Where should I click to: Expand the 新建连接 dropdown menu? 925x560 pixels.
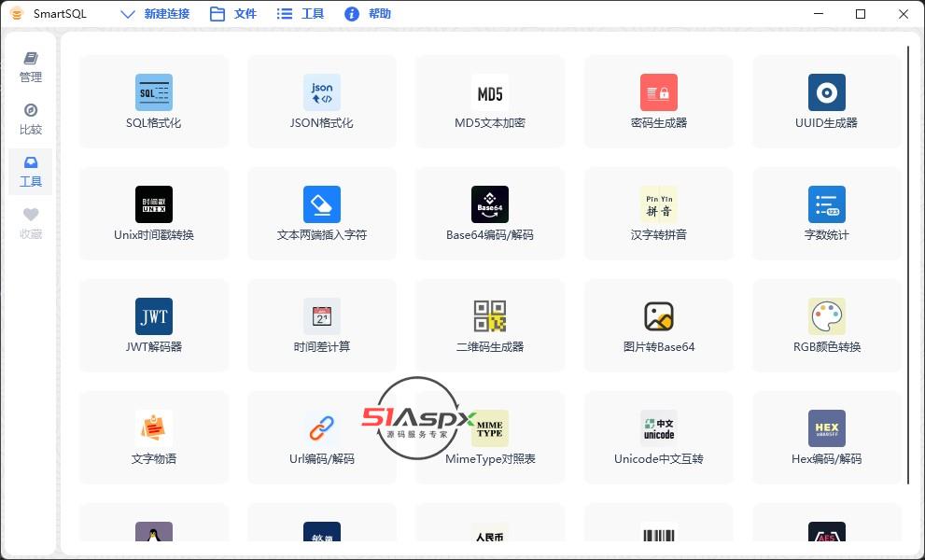[x=155, y=14]
